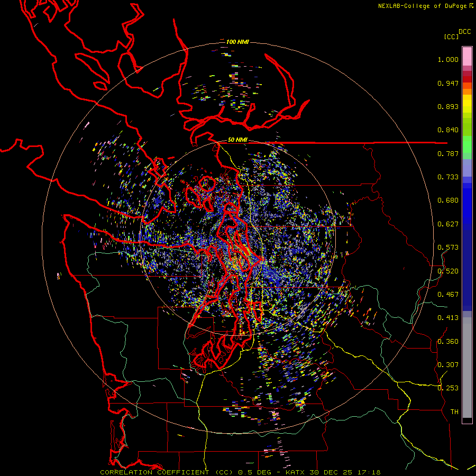Image resolution: width=476 pixels, height=476 pixels.
Task: Click the 0.733 color scale value
Action: (x=448, y=177)
